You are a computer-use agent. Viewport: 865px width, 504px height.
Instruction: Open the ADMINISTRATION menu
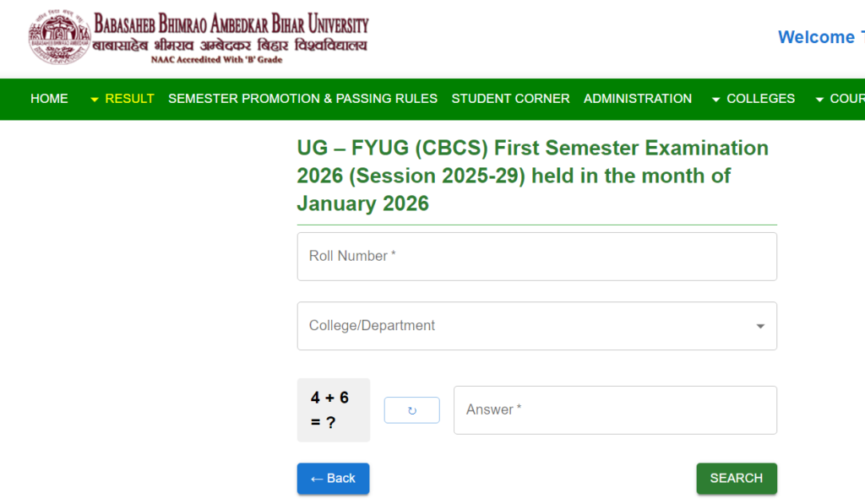point(638,99)
